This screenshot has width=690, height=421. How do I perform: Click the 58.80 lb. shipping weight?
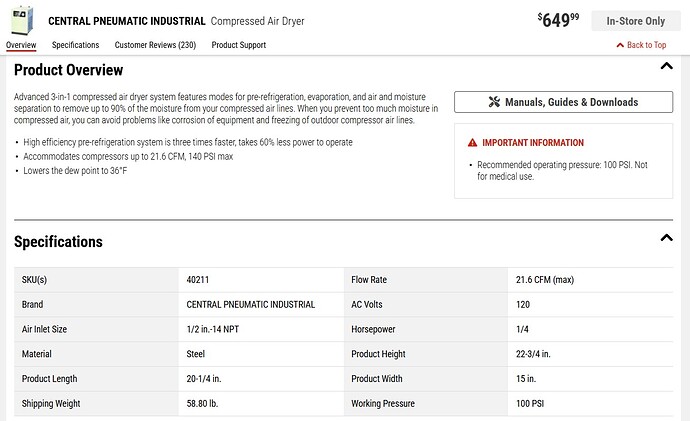tap(202, 403)
